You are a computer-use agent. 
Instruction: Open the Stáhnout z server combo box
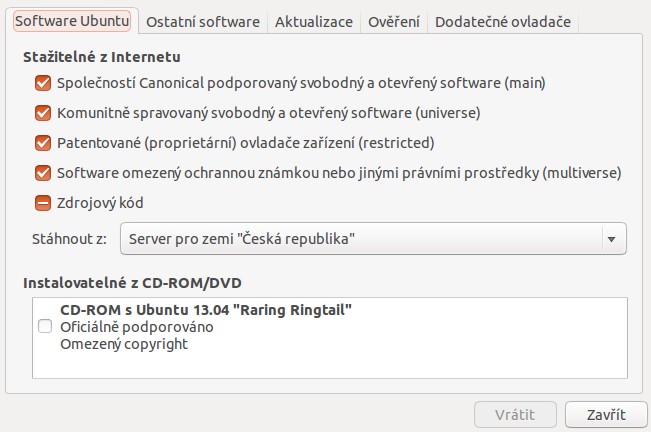(360, 239)
